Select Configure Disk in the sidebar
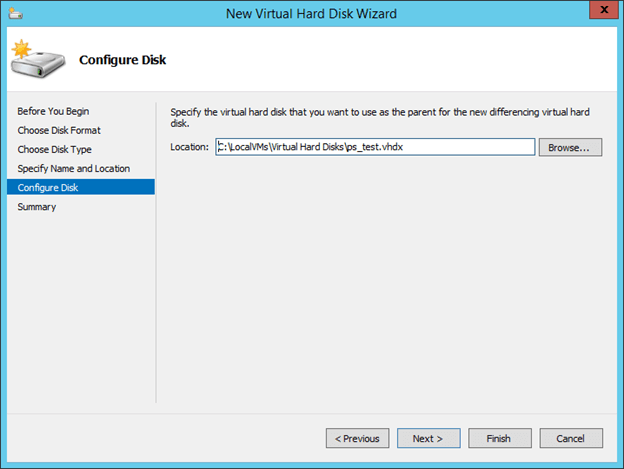 click(47, 187)
